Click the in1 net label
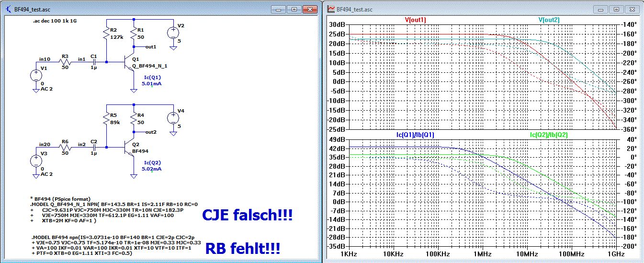 pyautogui.click(x=81, y=59)
